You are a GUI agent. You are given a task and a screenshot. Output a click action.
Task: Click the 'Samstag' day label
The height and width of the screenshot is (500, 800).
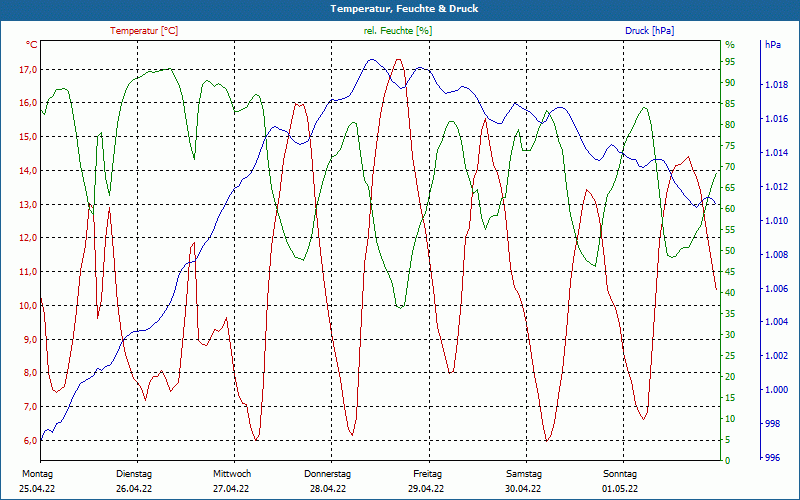523,474
